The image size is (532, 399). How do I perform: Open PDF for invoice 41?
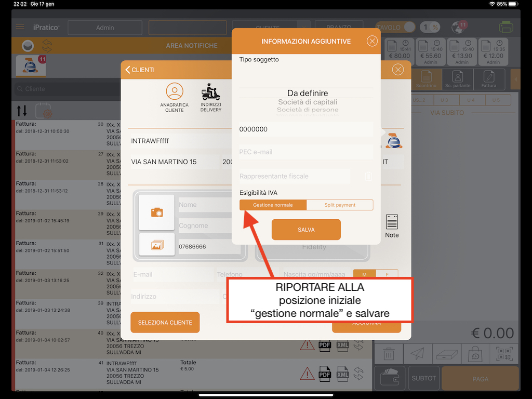click(325, 374)
